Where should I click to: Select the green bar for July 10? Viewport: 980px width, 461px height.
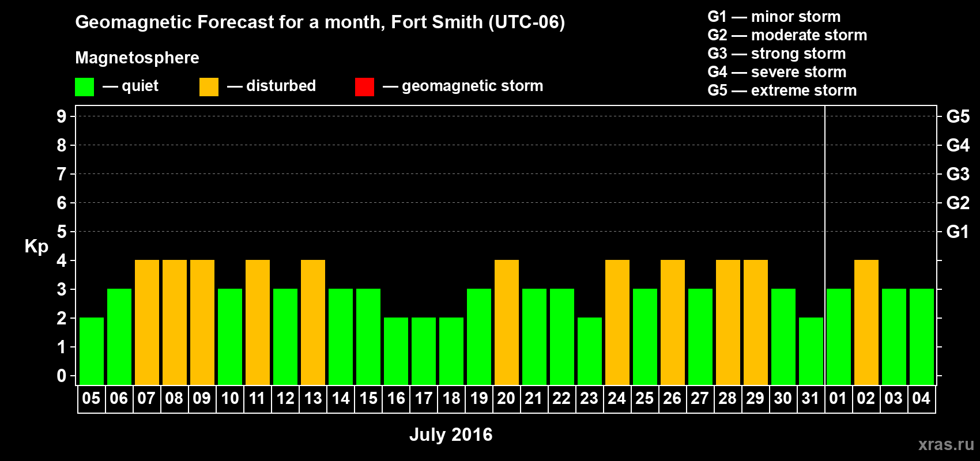[x=230, y=337]
